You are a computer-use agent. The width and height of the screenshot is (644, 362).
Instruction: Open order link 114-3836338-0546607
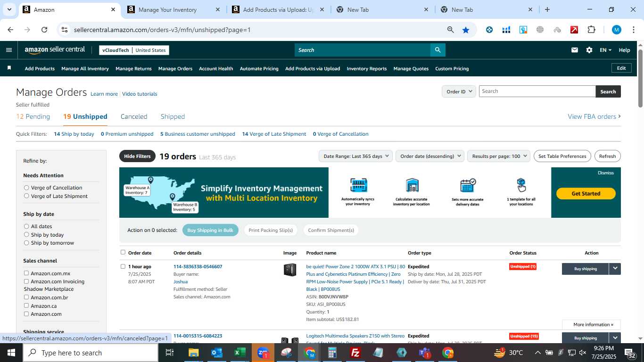[198, 266]
